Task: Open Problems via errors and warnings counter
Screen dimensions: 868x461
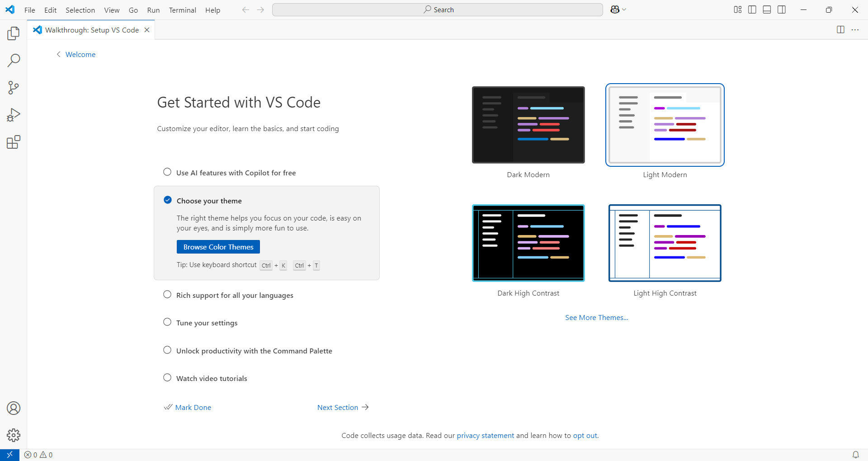Action: 38,455
